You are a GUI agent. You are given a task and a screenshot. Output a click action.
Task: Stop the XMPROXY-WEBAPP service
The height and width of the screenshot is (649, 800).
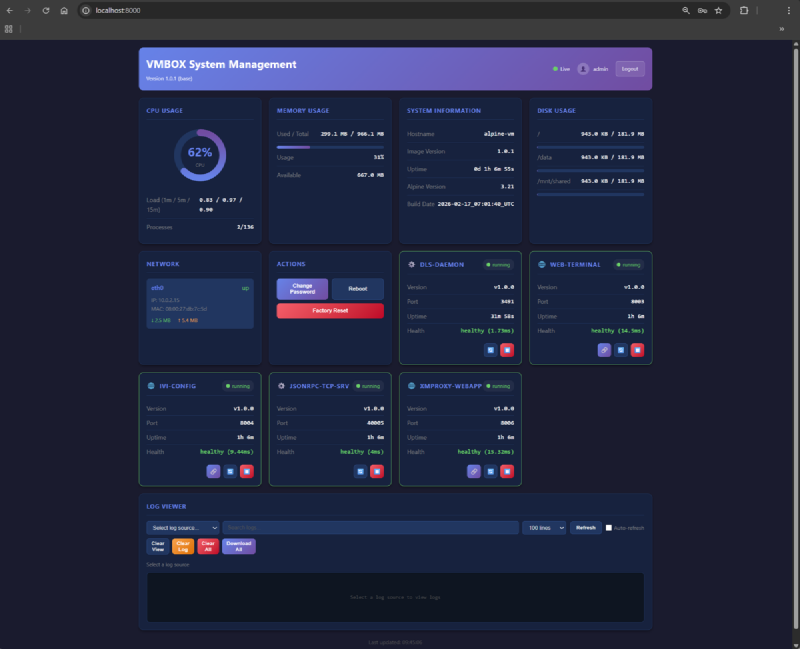(x=507, y=471)
